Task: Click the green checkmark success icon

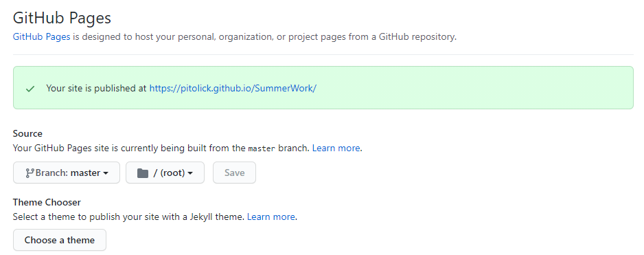Action: pyautogui.click(x=30, y=89)
